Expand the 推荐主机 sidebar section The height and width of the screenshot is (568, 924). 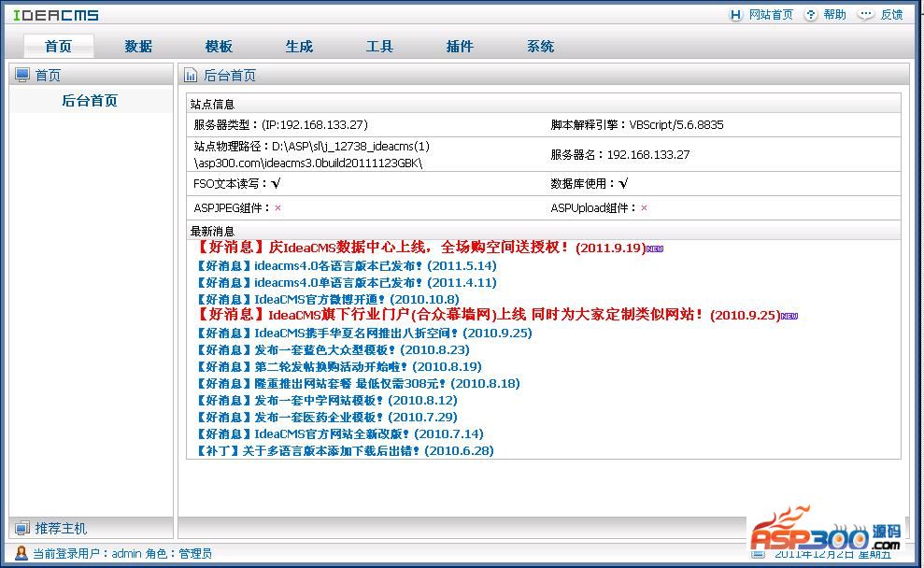pyautogui.click(x=92, y=528)
